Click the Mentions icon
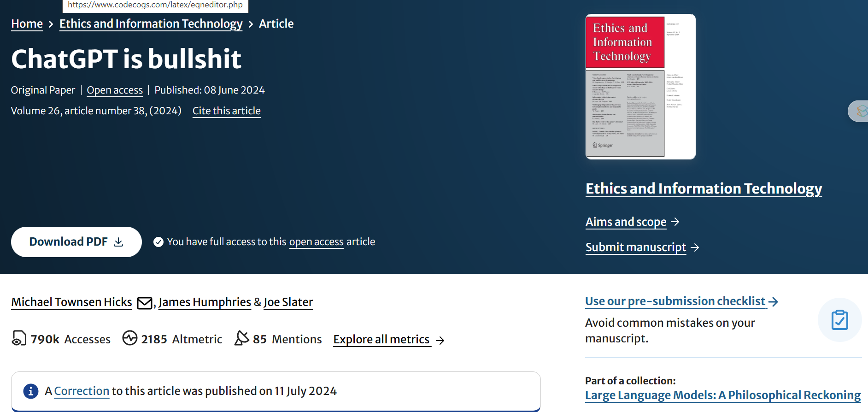868x412 pixels. click(241, 338)
